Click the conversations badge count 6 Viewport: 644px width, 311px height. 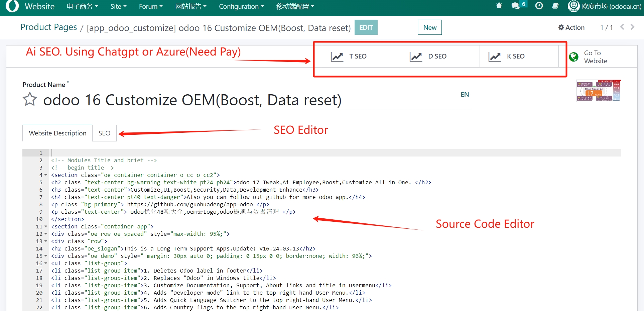click(523, 4)
